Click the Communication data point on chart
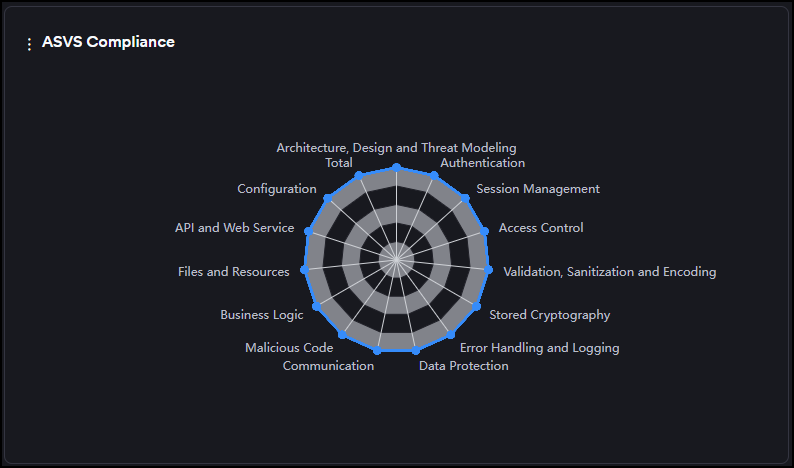The image size is (794, 468). pos(377,351)
